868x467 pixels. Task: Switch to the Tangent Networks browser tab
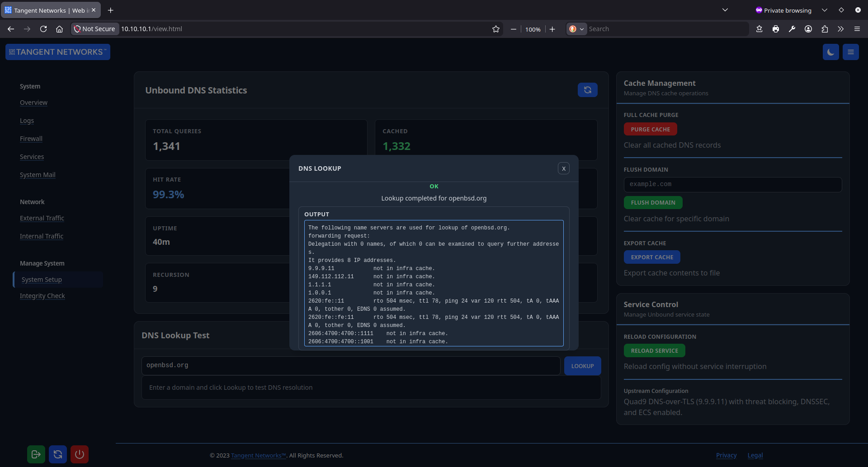45,10
